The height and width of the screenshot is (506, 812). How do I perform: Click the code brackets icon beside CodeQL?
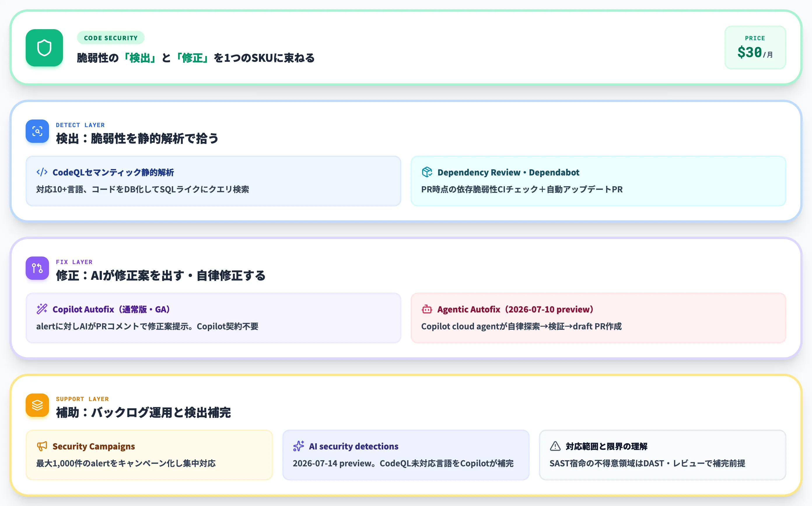click(42, 172)
